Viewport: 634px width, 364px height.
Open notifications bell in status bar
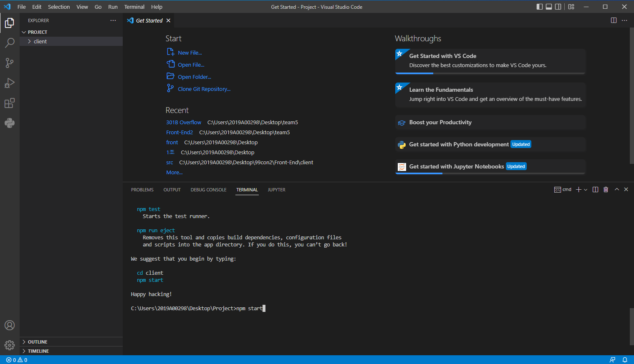pos(625,360)
